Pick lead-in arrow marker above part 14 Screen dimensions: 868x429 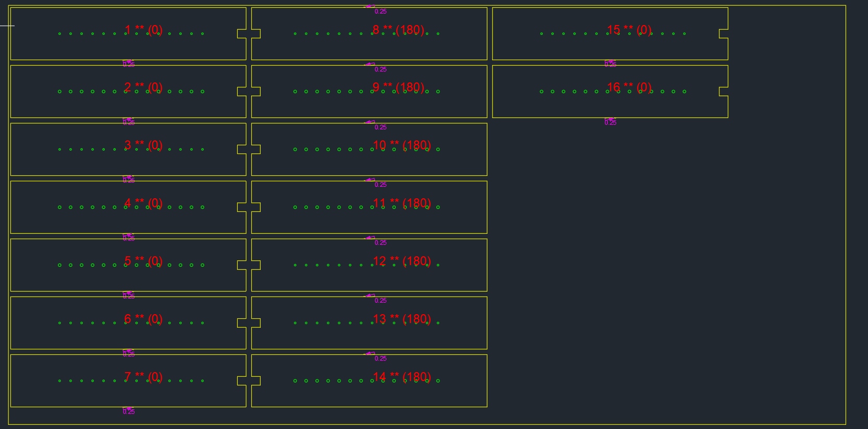point(370,354)
